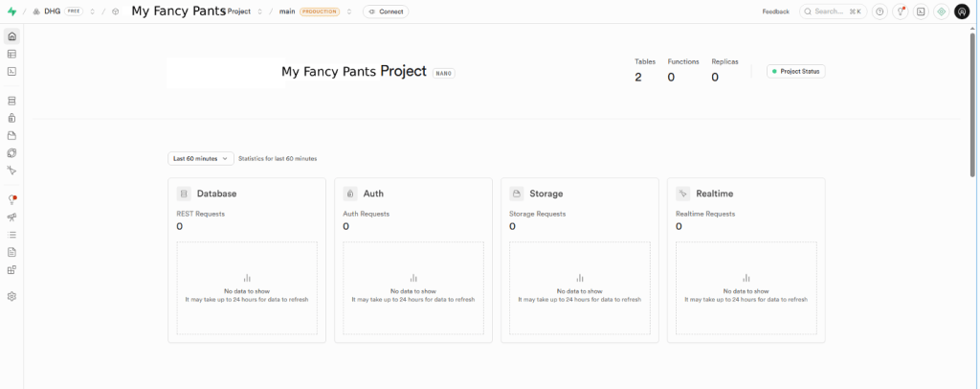
Task: Click the NANO compute badge
Action: coord(444,73)
